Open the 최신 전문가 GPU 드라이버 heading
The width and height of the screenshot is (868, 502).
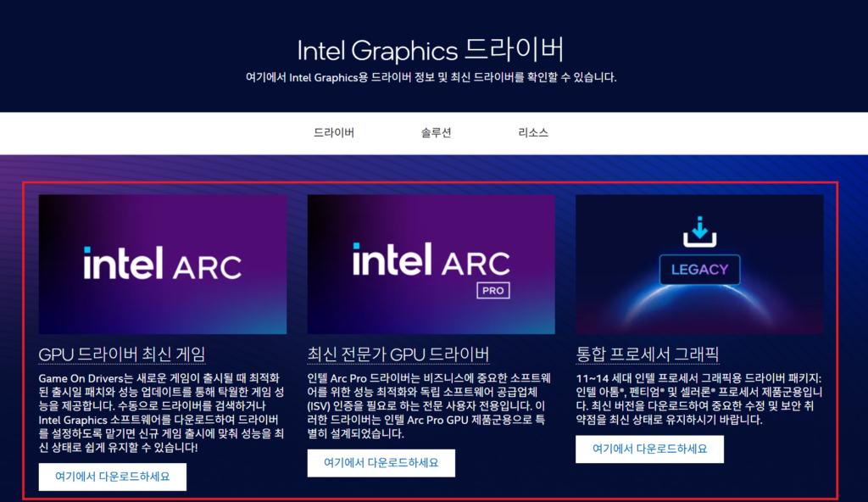point(398,354)
